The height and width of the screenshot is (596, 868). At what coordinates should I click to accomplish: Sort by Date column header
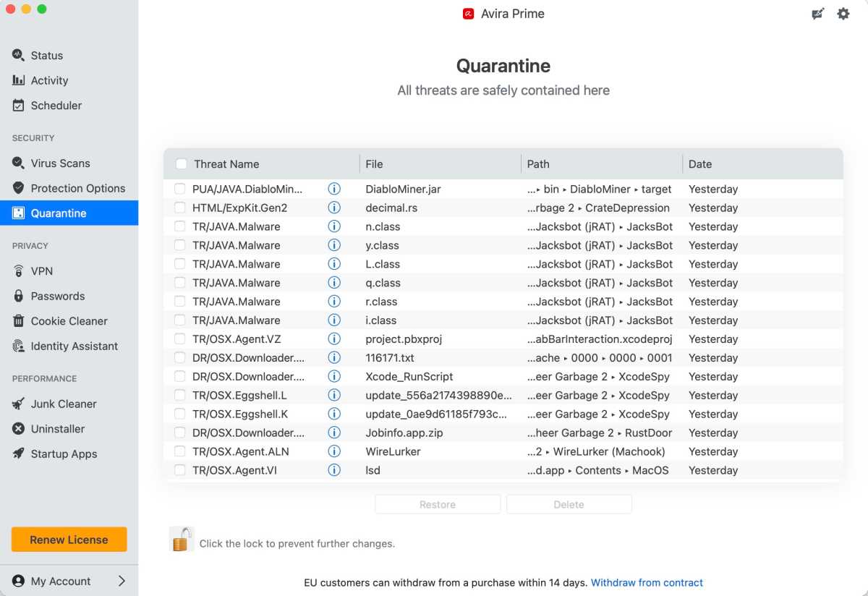pos(700,164)
